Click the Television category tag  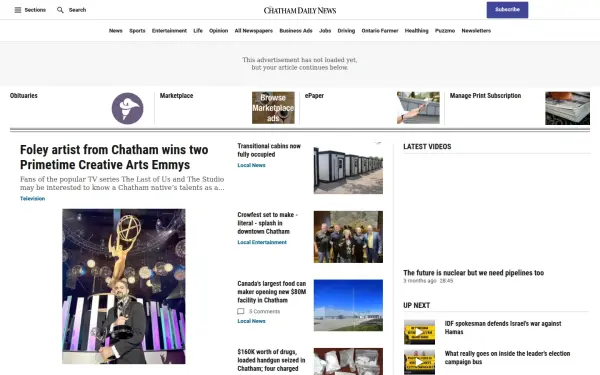[33, 198]
